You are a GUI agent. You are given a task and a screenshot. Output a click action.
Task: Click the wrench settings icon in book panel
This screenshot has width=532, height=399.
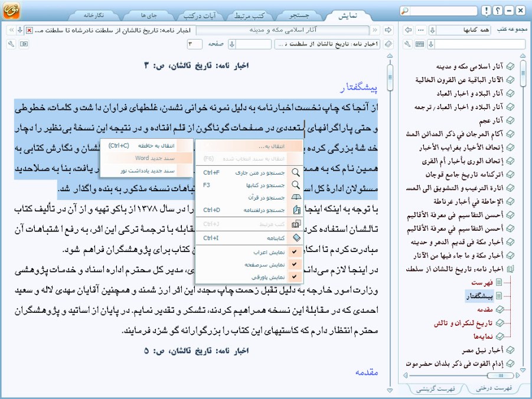click(408, 44)
